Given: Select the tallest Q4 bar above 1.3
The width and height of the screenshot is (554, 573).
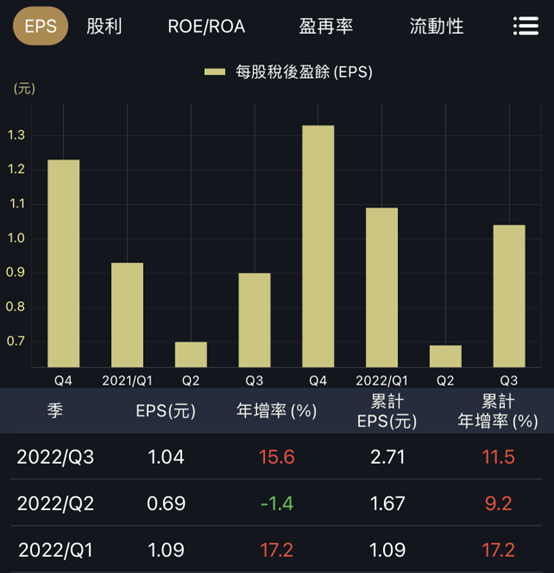Looking at the screenshot, I should (x=318, y=246).
